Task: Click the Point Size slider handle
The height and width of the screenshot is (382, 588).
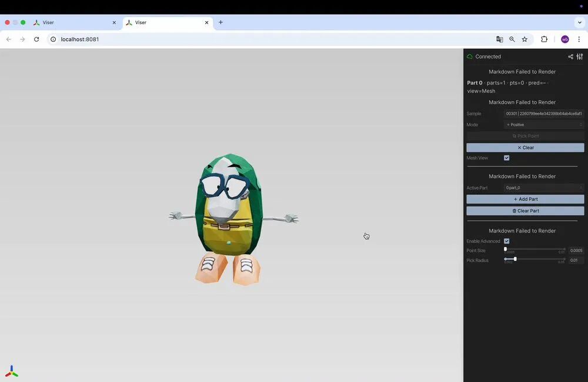Action: click(505, 249)
